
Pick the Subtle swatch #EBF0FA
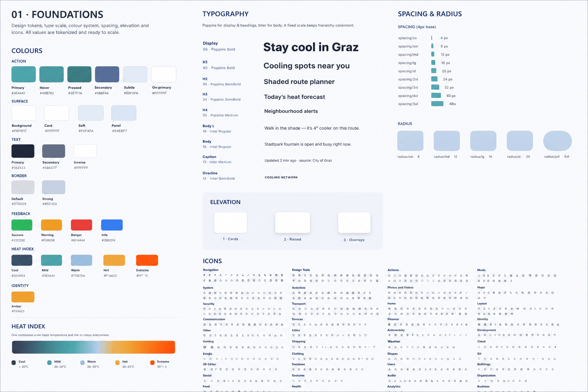[x=135, y=74]
